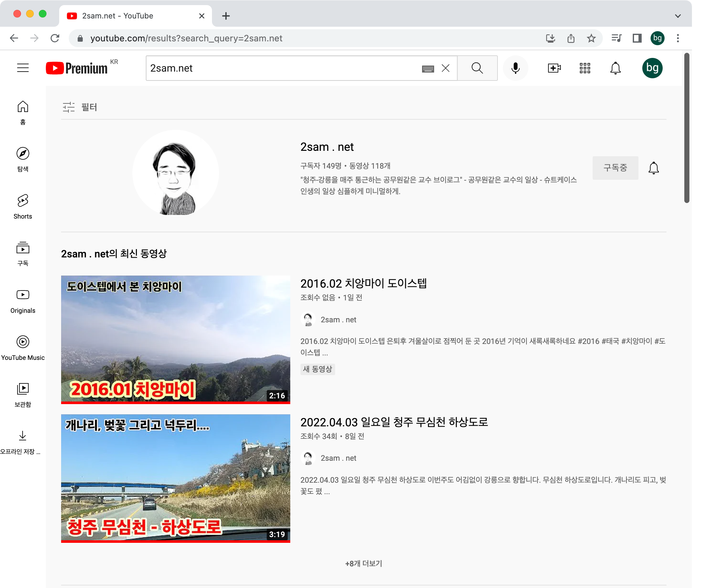The height and width of the screenshot is (588, 705).
Task: Click the search magnifier button
Action: point(477,68)
